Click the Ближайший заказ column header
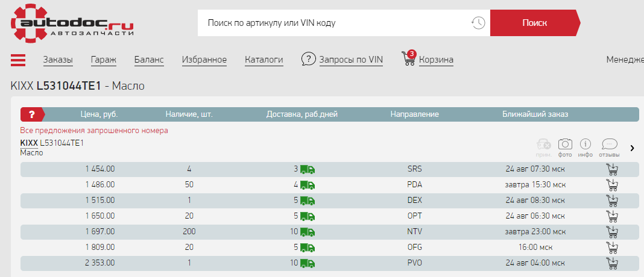The image size is (644, 277). (535, 114)
